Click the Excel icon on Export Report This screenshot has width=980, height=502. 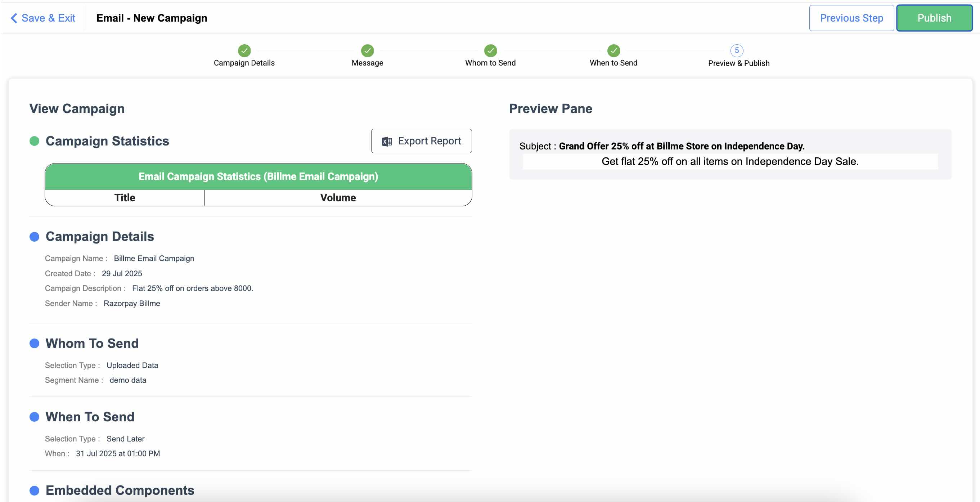(387, 142)
